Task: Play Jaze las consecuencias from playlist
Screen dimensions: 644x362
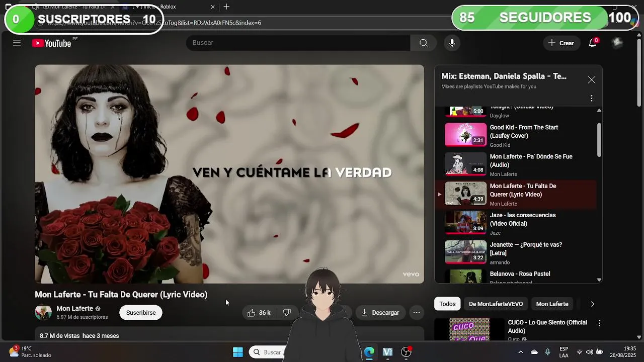Action: [x=516, y=223]
